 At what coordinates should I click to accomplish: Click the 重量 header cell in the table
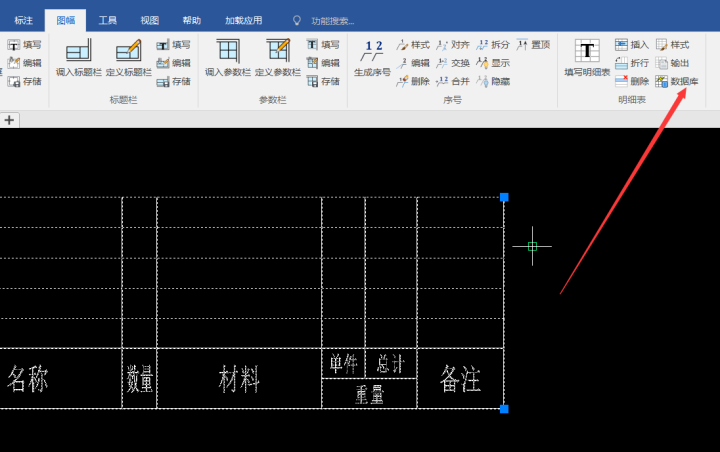pyautogui.click(x=369, y=394)
